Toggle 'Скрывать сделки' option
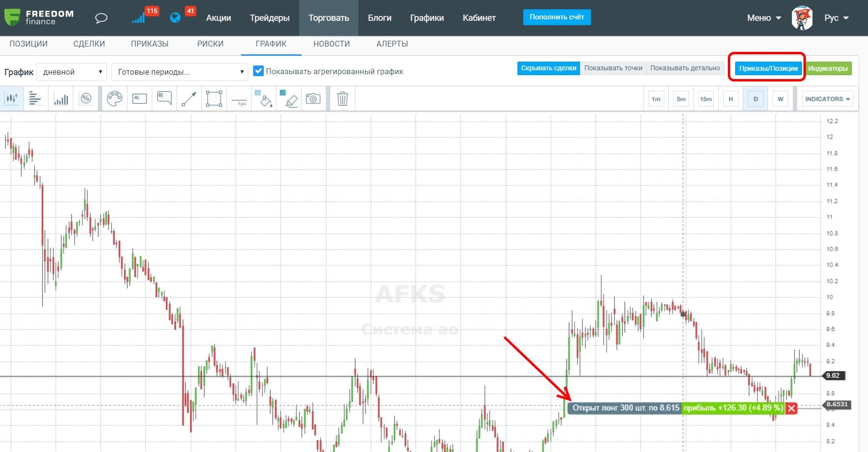Viewport: 868px width, 452px height. tap(548, 68)
